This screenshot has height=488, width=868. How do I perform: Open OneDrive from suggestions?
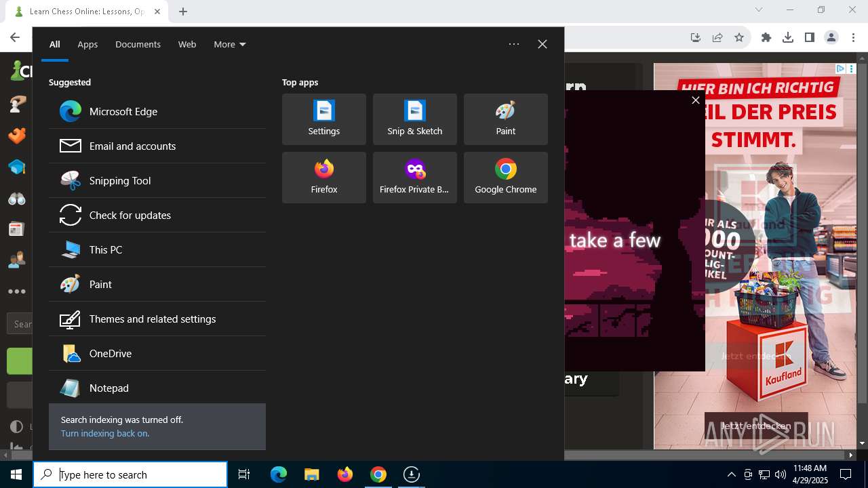pyautogui.click(x=157, y=353)
